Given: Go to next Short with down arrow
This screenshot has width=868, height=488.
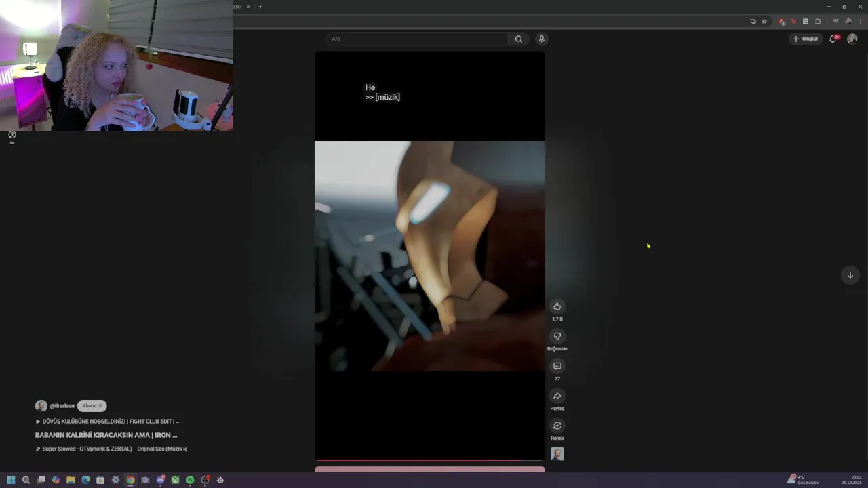Looking at the screenshot, I should pos(850,275).
